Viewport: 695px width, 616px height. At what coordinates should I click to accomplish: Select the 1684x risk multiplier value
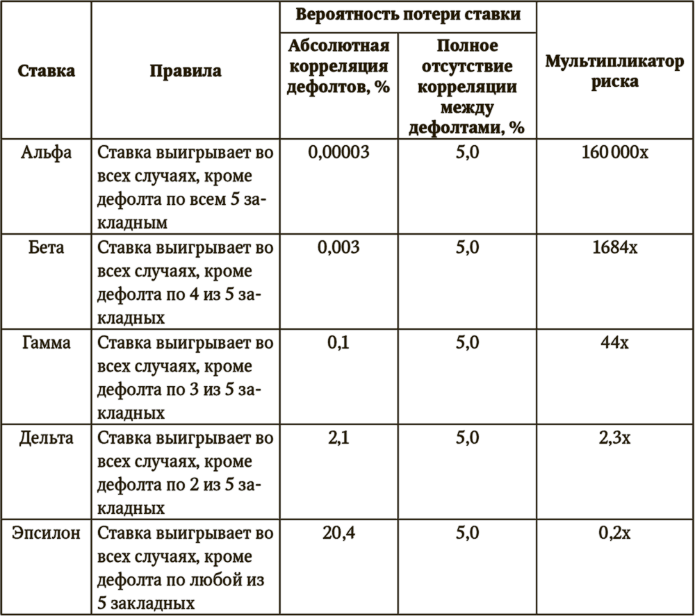pos(614,248)
